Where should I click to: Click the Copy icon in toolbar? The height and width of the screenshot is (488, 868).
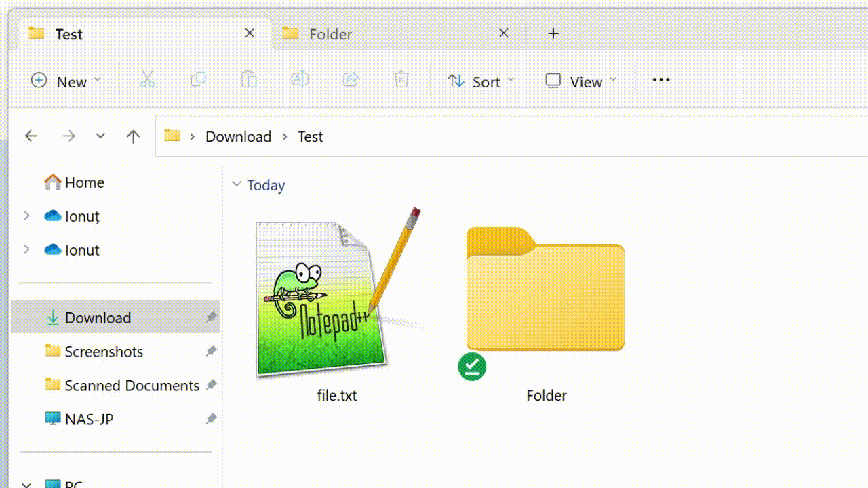coord(198,80)
